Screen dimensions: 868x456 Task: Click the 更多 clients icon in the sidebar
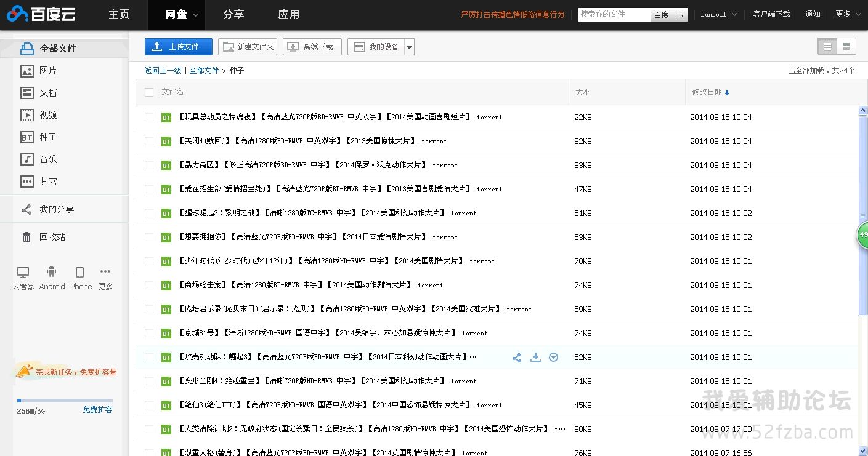(105, 272)
